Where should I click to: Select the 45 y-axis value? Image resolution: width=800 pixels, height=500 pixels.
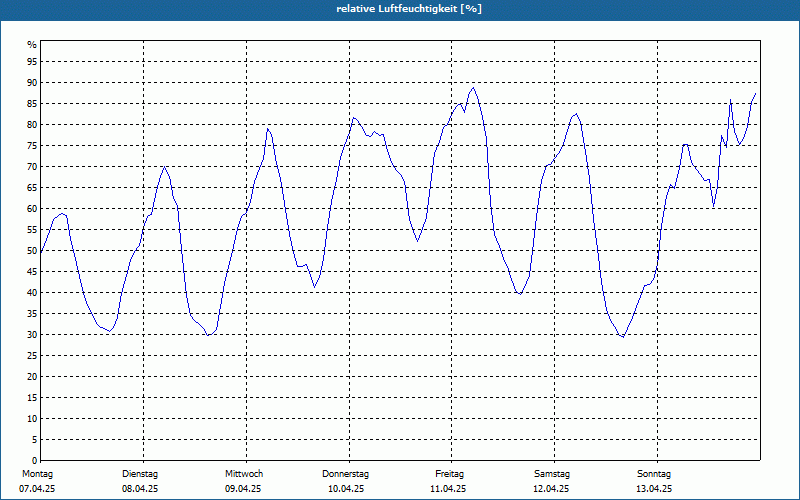(32, 272)
